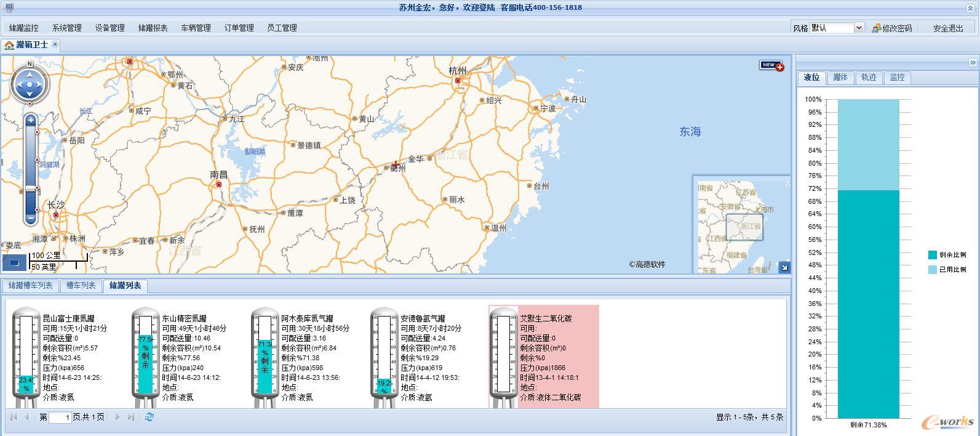Close the 罐箱卫士 tab
Image resolution: width=980 pixels, height=436 pixels.
pos(55,44)
